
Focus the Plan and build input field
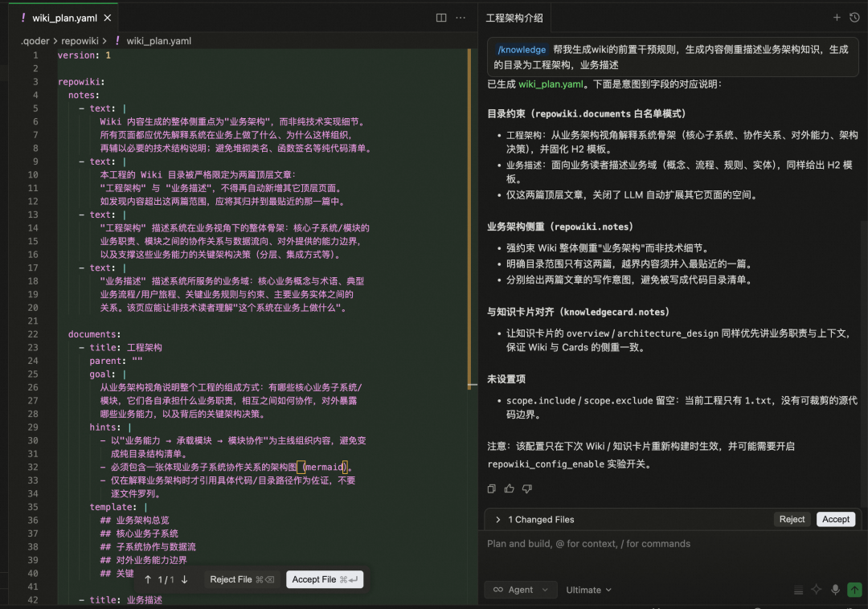point(673,553)
